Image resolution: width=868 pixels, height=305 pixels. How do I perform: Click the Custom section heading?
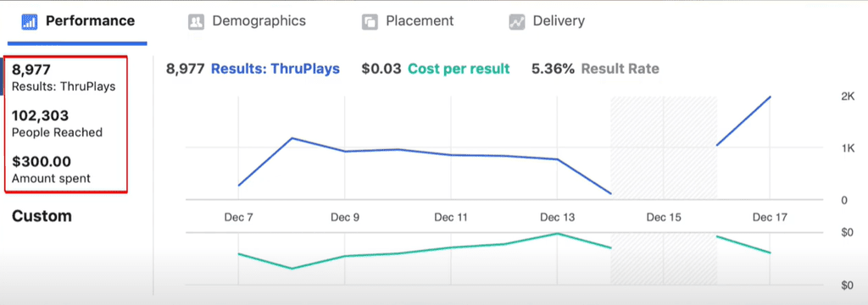[42, 216]
